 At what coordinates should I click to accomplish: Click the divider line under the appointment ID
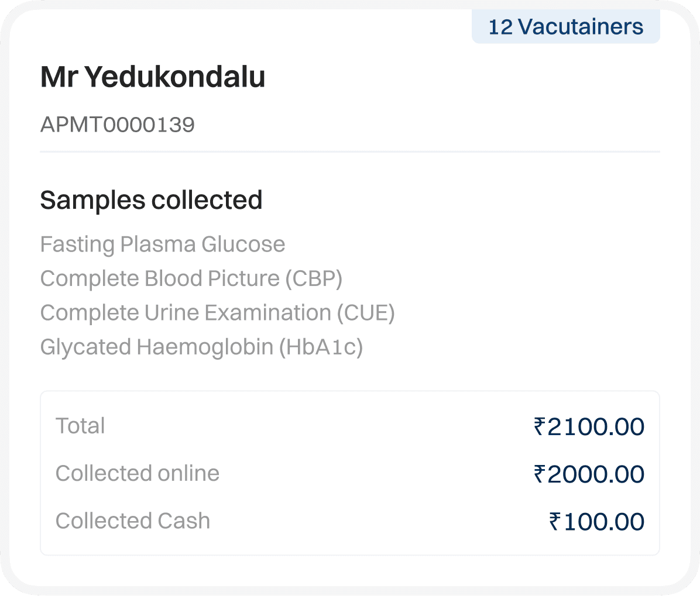pyautogui.click(x=350, y=151)
